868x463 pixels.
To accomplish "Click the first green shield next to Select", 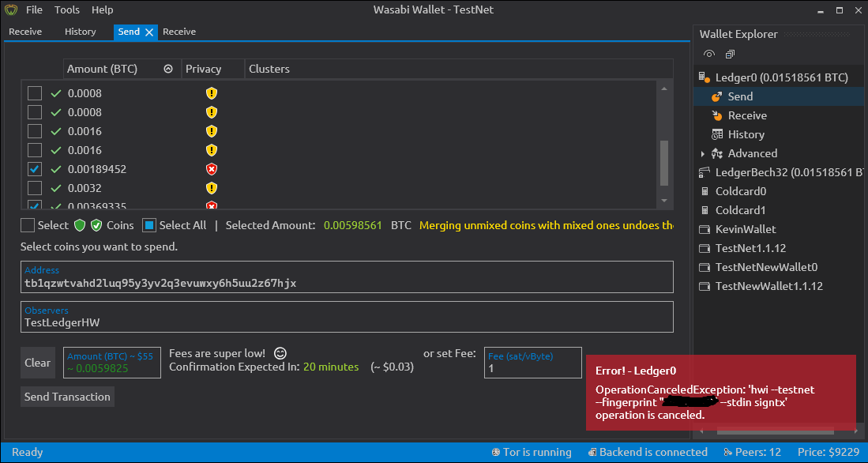I will click(81, 225).
